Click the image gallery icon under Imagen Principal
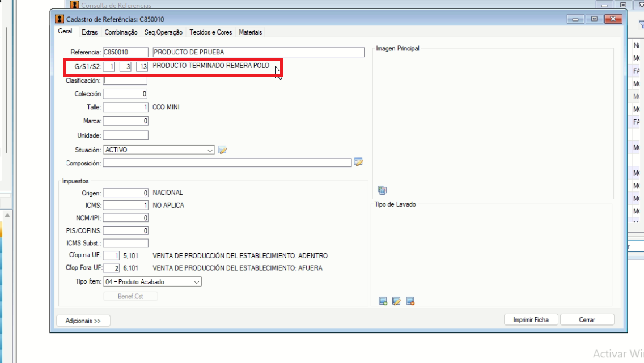 coord(382,190)
